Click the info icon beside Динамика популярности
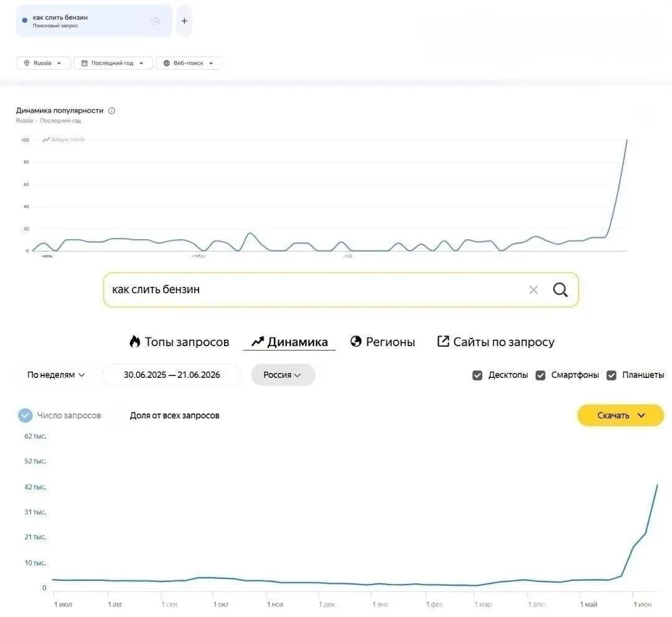The image size is (672, 617). coord(112,111)
